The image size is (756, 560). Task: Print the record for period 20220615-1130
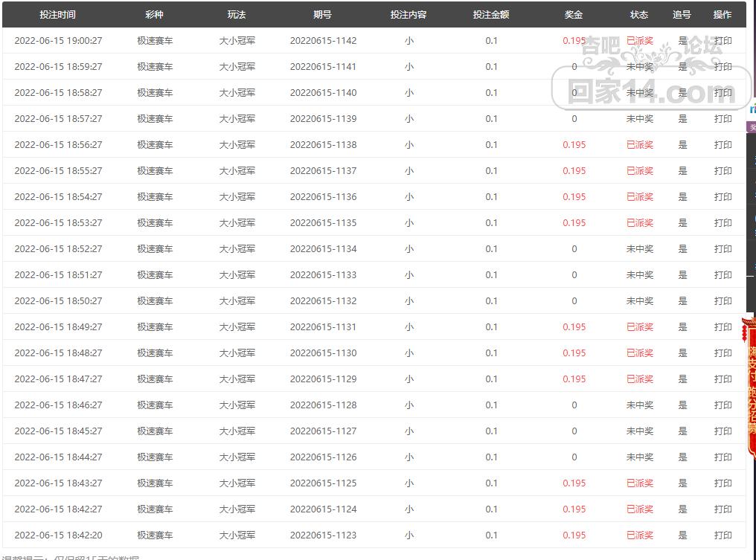click(723, 353)
